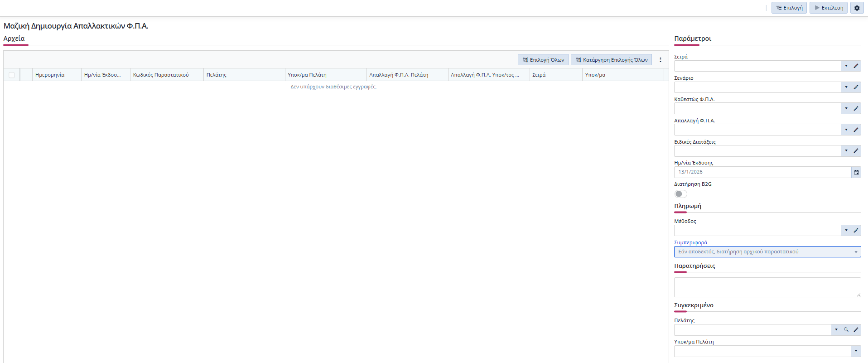This screenshot has height=363, width=868.
Task: Open the calendar picker for Ημ/νία Έκδοσης
Action: pyautogui.click(x=856, y=172)
